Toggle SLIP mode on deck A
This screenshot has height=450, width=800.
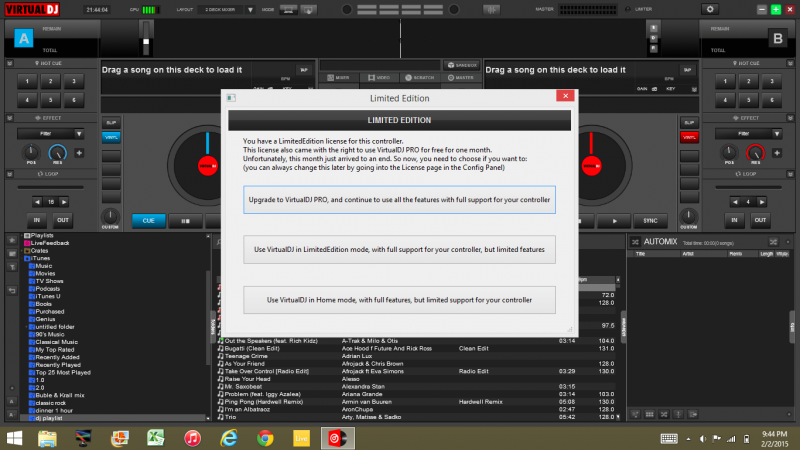coord(111,123)
